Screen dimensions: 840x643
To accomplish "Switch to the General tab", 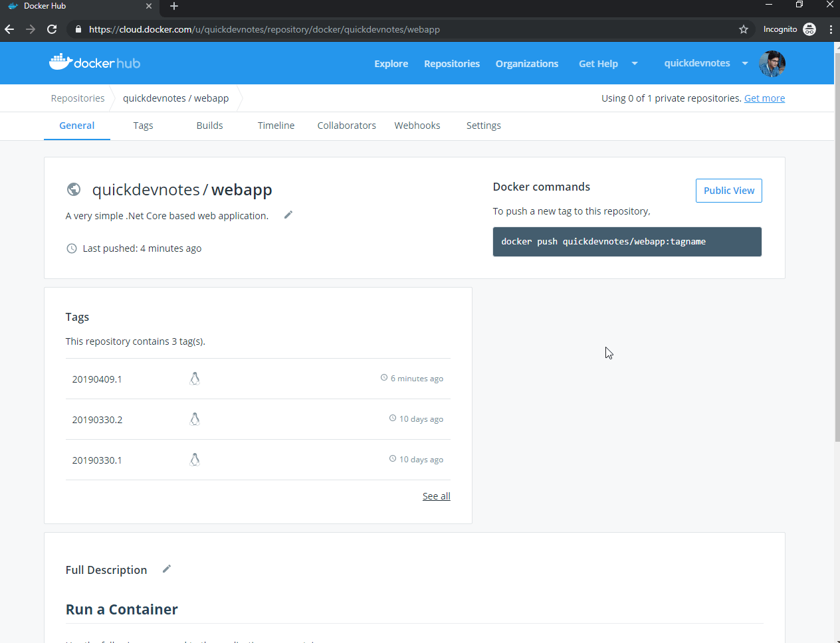I will click(77, 126).
